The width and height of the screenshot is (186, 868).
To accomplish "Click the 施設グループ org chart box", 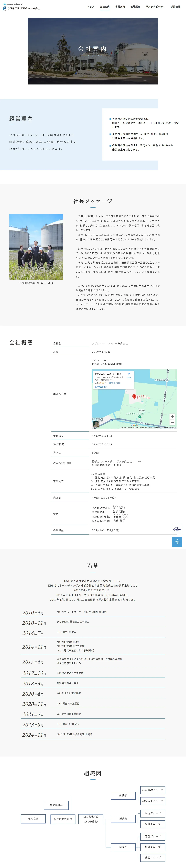I will click(153, 847).
